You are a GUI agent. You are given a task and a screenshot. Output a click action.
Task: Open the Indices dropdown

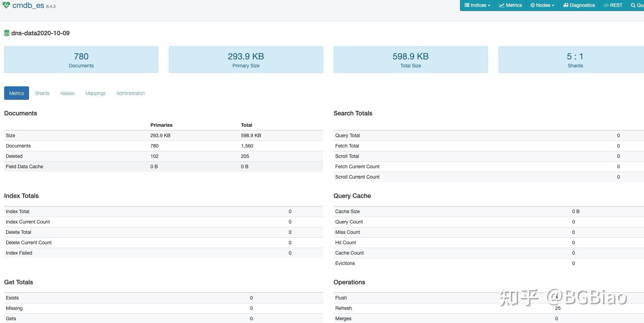pyautogui.click(x=477, y=5)
